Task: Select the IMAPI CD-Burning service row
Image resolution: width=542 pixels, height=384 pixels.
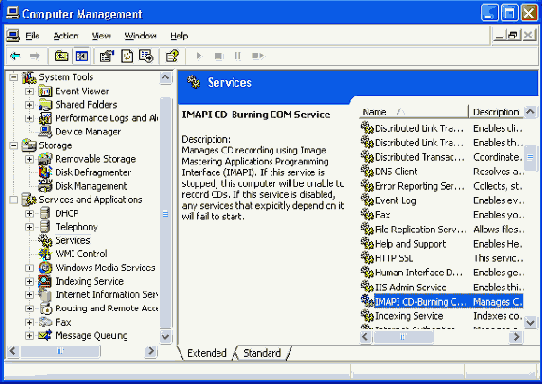Action: pos(442,302)
